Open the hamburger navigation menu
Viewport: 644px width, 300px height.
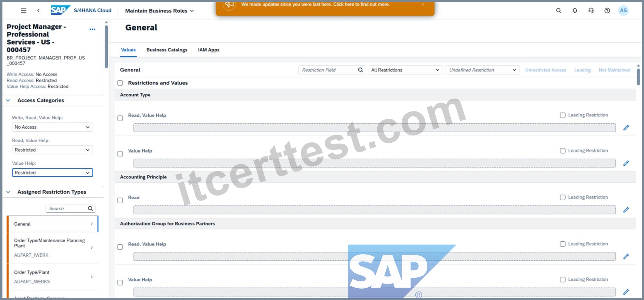pos(23,11)
